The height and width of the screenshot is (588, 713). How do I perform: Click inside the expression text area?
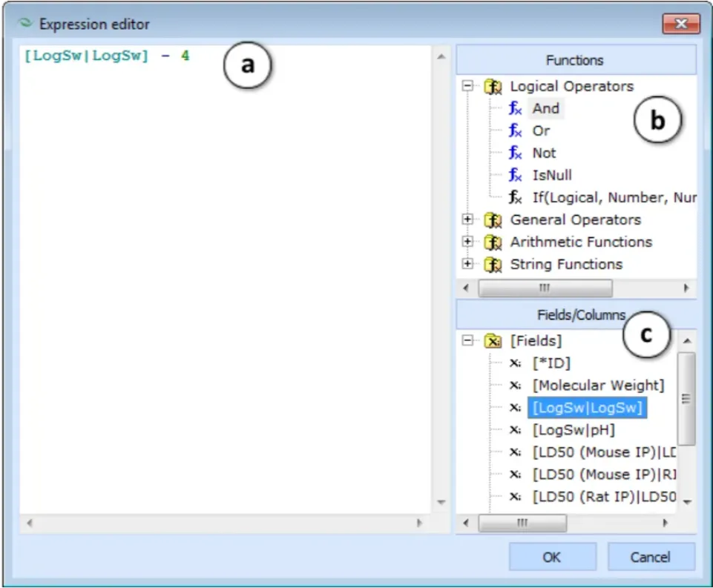click(x=225, y=280)
